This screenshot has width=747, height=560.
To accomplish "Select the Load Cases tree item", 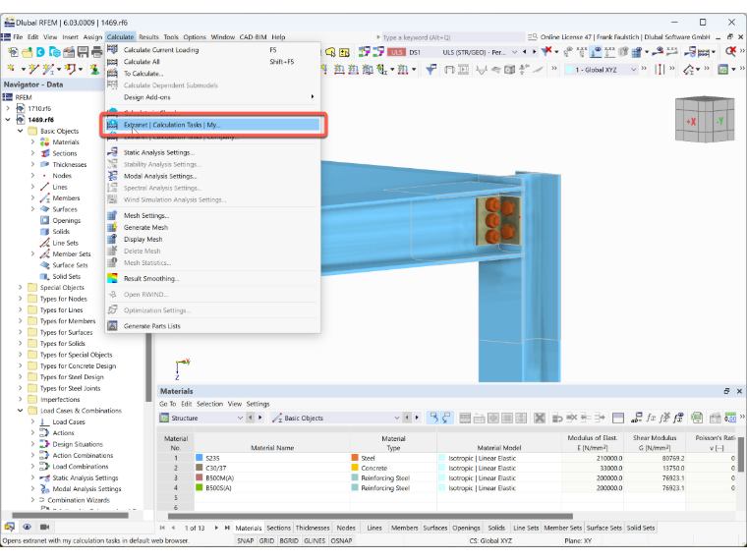I will click(69, 421).
